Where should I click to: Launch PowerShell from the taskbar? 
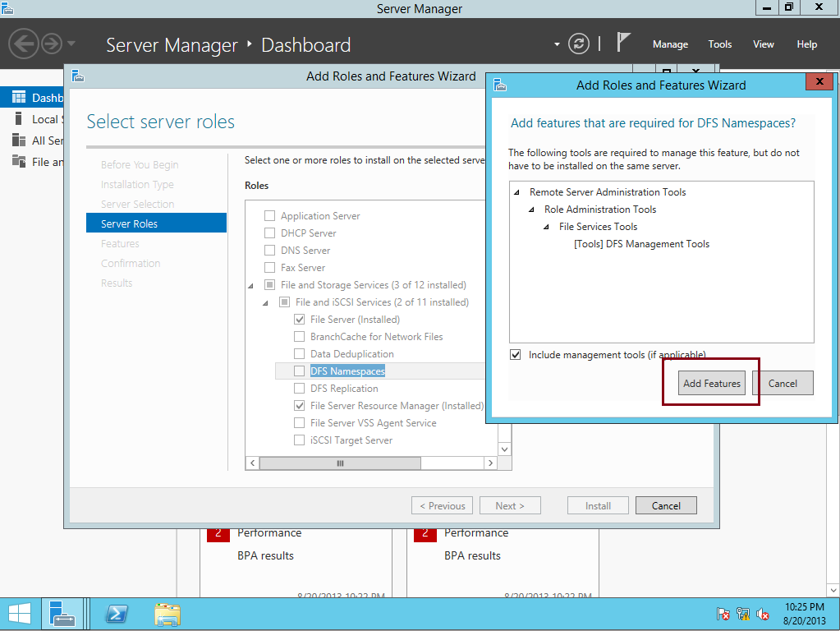(x=117, y=614)
